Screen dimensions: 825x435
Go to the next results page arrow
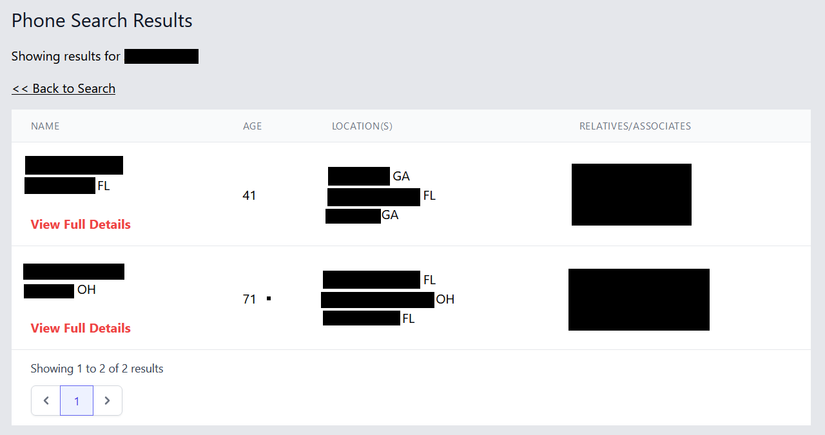[x=107, y=401]
